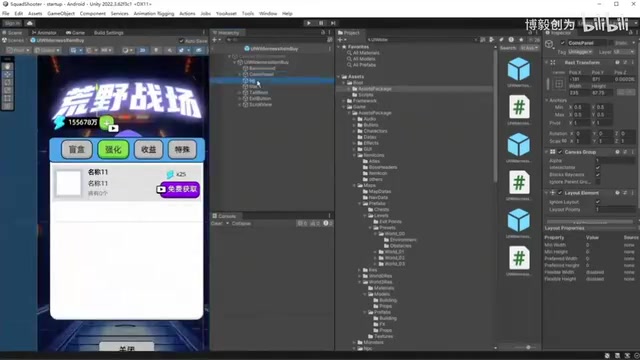Image resolution: width=640 pixels, height=360 pixels.
Task: Open Rect Transform help icon
Action: [618, 62]
